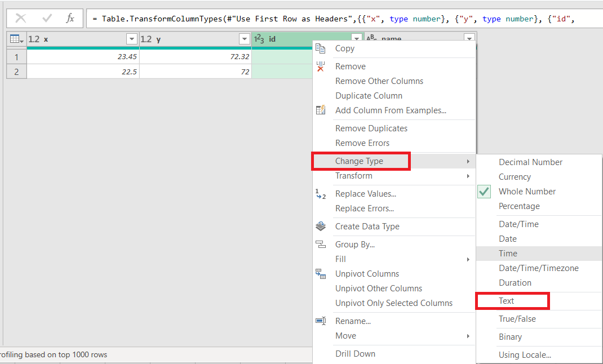Click the Replace Values icon
Viewport: 603px width, 364px height.
(321, 194)
